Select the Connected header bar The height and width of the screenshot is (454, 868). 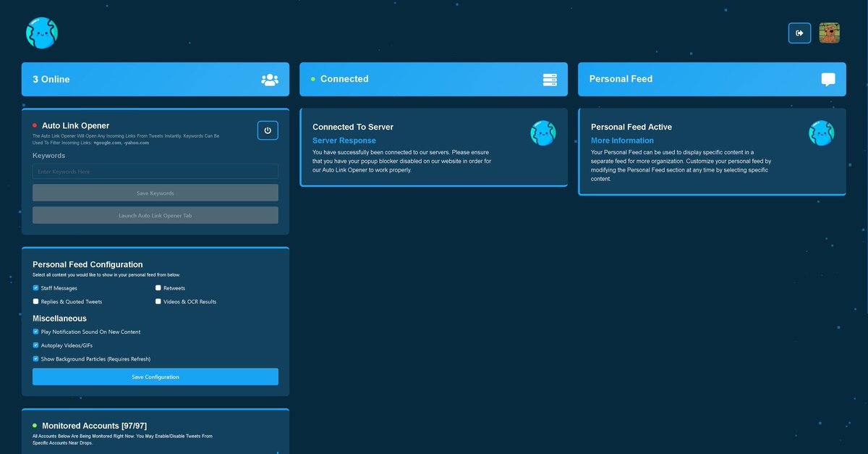[433, 79]
